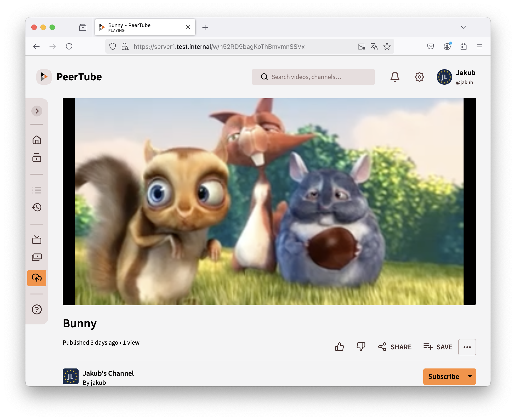516x420 pixels.
Task: Open the Jakub's Channel link
Action: pos(108,373)
